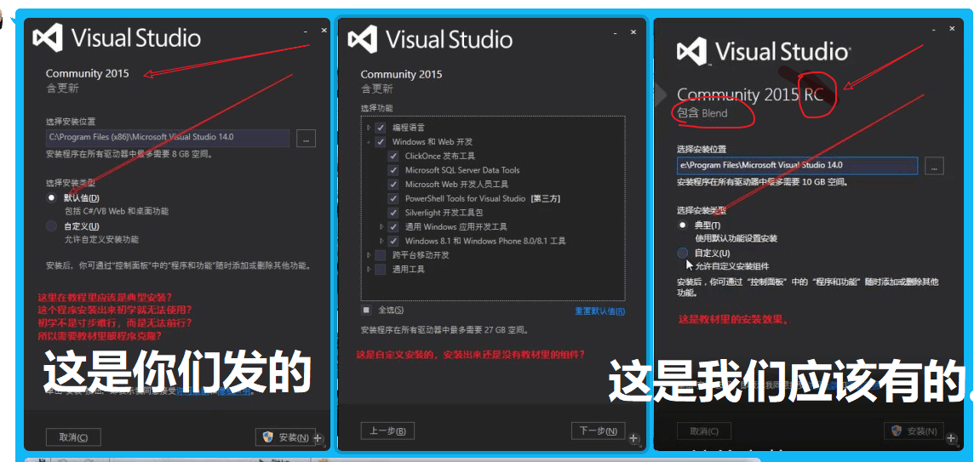Toggle the 全选(S) checkbox
This screenshot has height=462, width=980.
[365, 310]
